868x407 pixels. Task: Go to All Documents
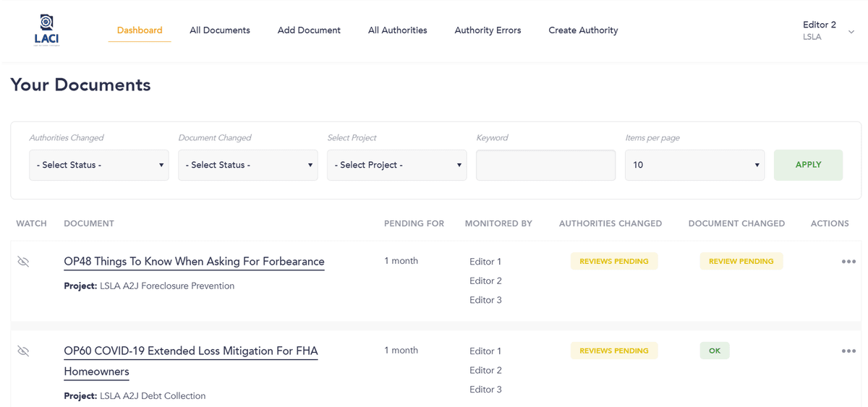point(220,30)
